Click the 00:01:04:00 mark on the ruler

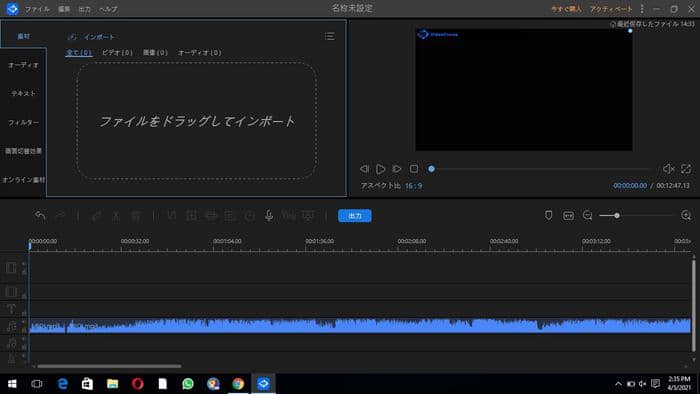point(227,241)
